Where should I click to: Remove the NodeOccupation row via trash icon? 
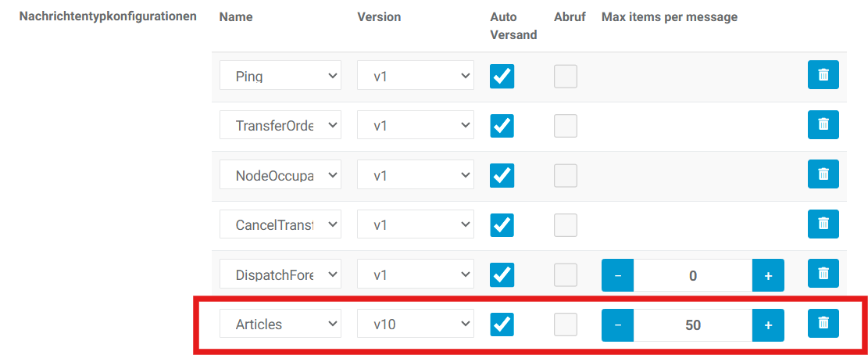[823, 174]
